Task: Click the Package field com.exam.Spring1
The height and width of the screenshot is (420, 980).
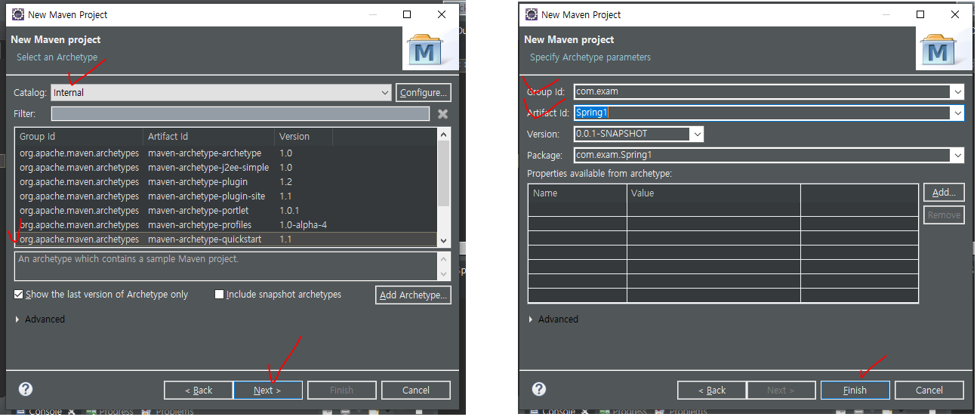Action: tap(763, 155)
